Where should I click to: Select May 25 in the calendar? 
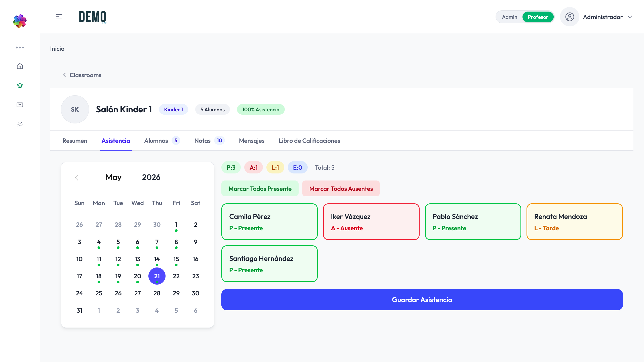click(99, 293)
